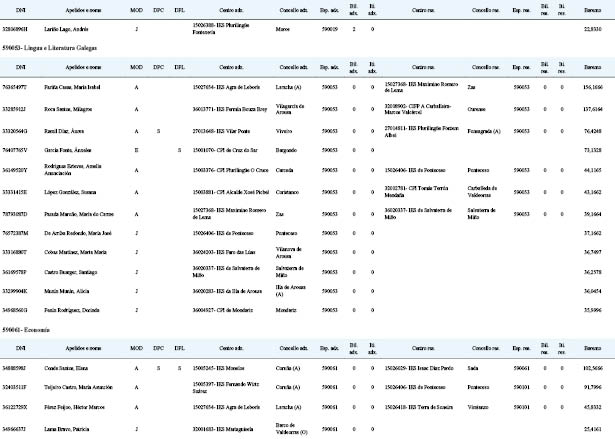
Task: Select 'Carballeda de Valdeorras' concello cell
Action: click(x=482, y=192)
